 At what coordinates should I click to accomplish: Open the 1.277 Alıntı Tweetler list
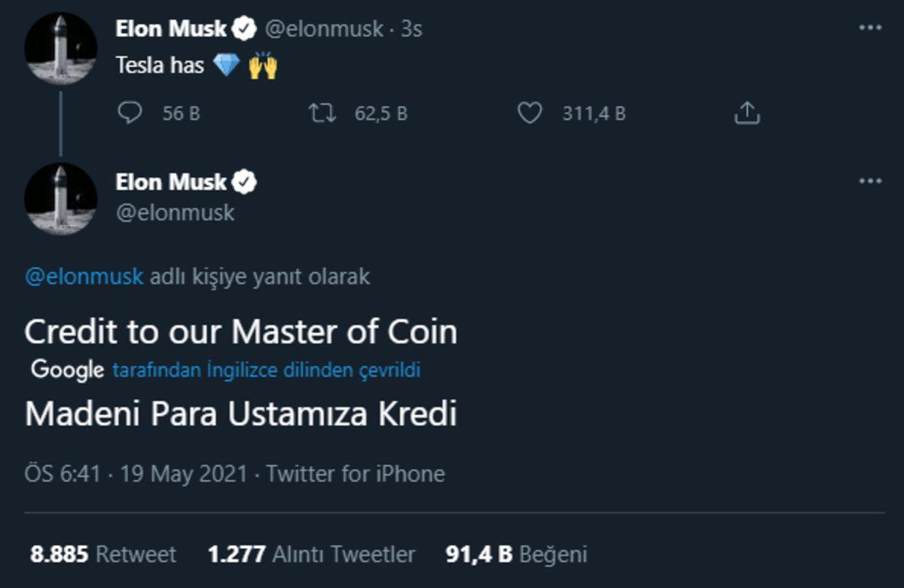click(309, 553)
